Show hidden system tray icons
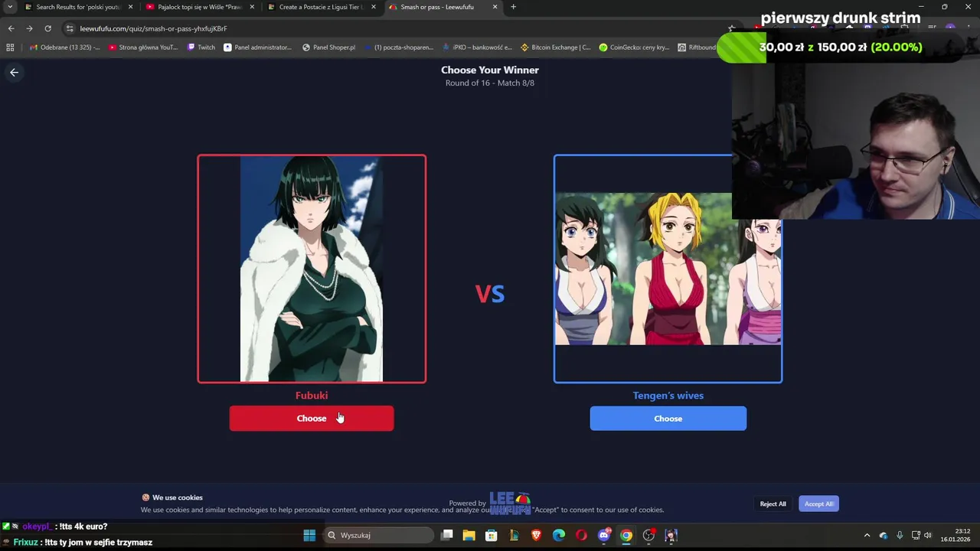980x551 pixels. (x=867, y=535)
